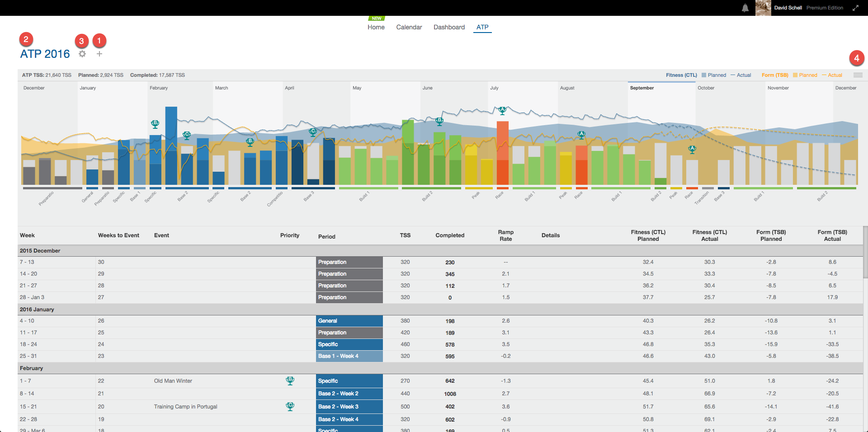Click the David Schell profile name

787,8
